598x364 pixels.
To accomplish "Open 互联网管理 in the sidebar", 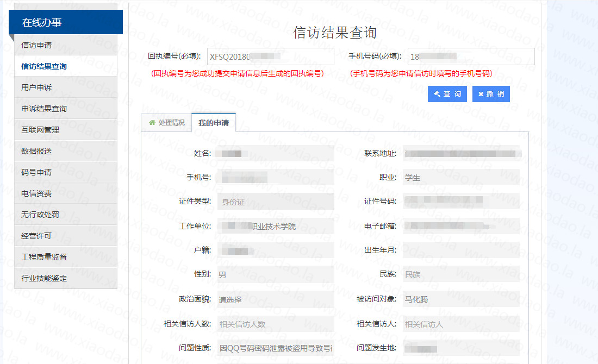I will tap(66, 130).
